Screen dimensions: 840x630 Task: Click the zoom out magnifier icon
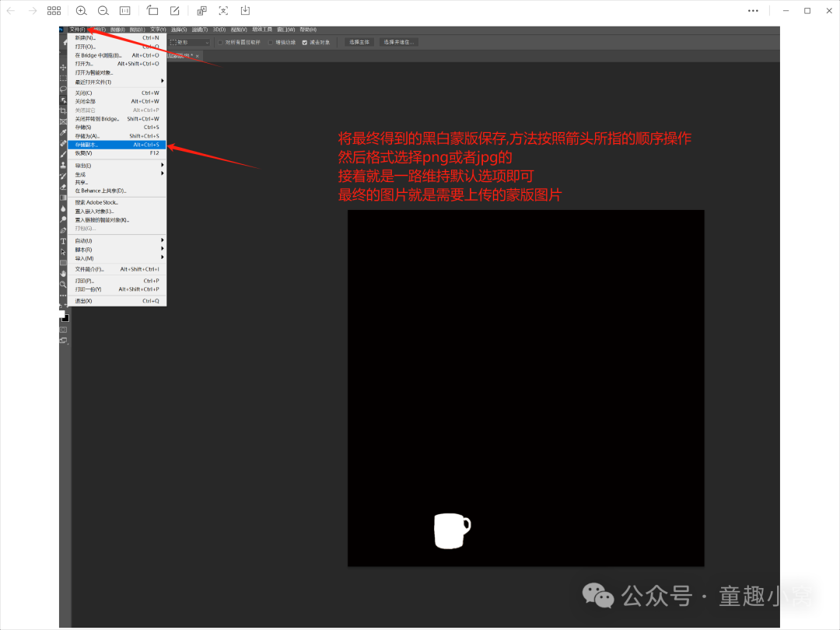point(103,11)
